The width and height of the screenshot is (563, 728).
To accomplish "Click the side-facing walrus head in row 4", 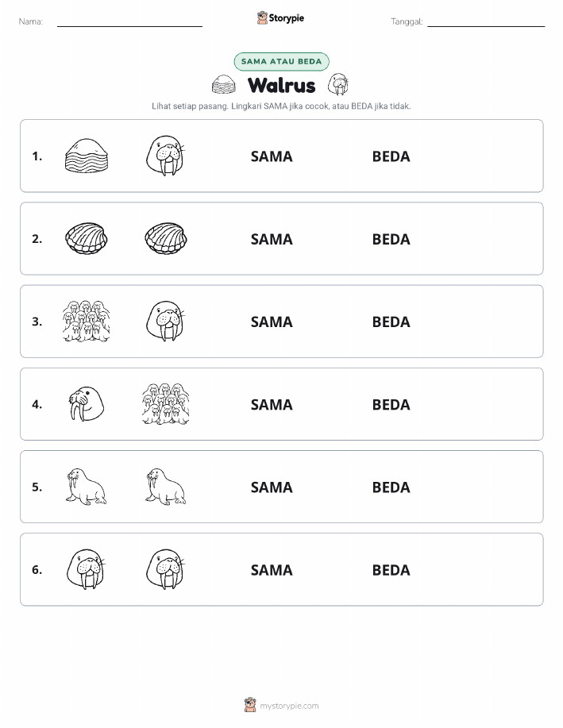I will 87,404.
